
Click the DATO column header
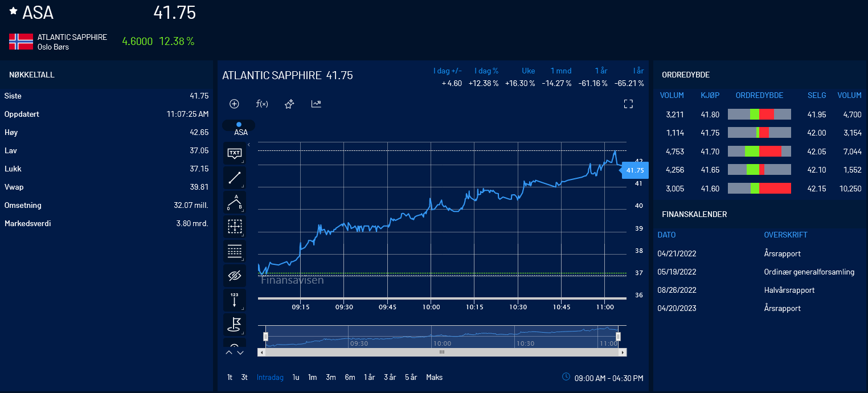(667, 235)
